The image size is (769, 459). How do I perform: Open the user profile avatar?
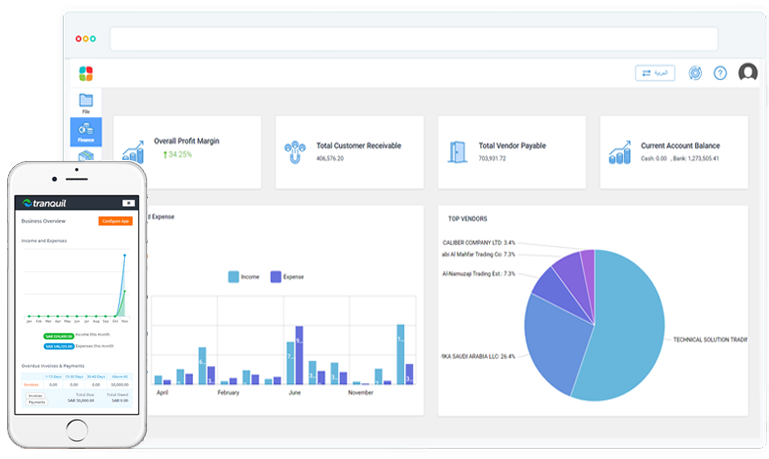[747, 73]
